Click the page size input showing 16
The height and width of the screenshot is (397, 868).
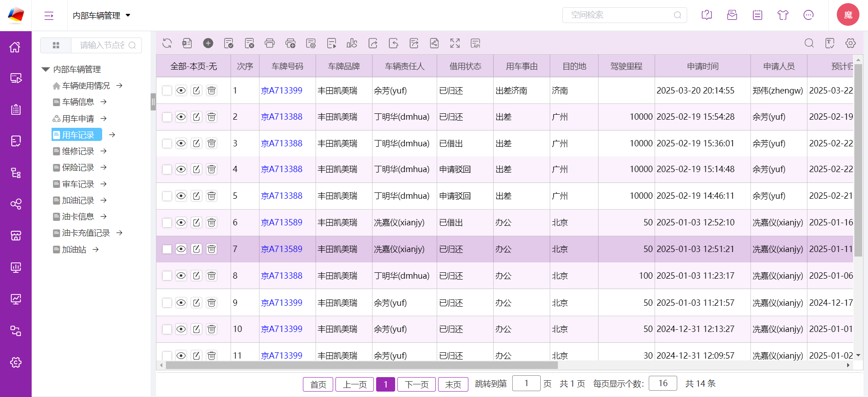663,383
